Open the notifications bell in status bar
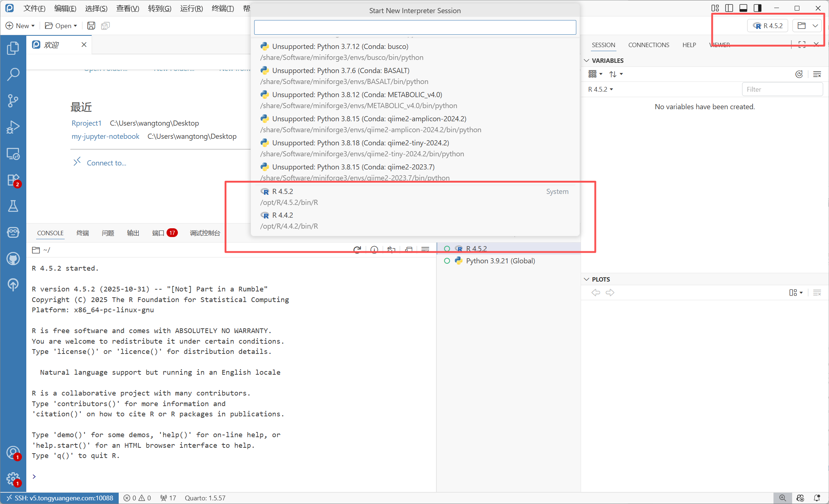 [x=817, y=498]
